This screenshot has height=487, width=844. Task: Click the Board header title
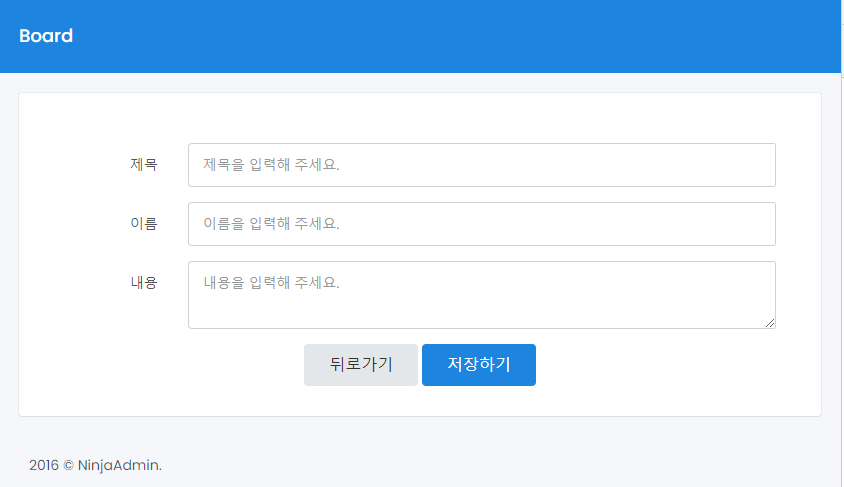pos(46,36)
